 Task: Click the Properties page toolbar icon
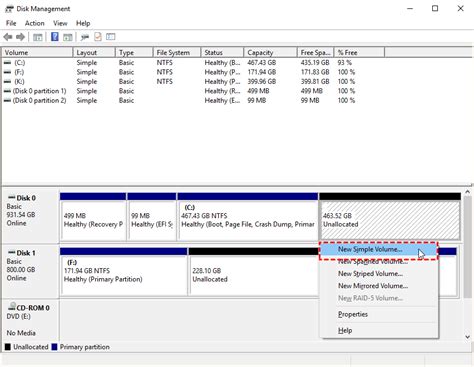click(x=98, y=37)
